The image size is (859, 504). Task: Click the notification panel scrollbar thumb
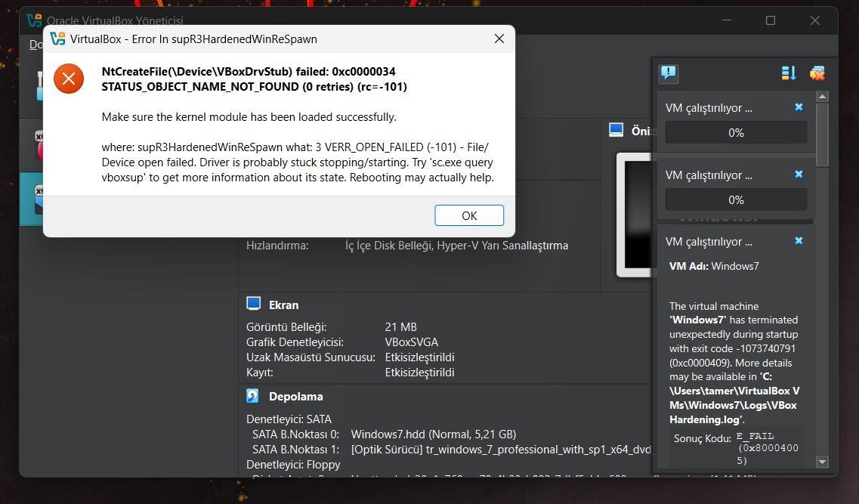pyautogui.click(x=822, y=135)
